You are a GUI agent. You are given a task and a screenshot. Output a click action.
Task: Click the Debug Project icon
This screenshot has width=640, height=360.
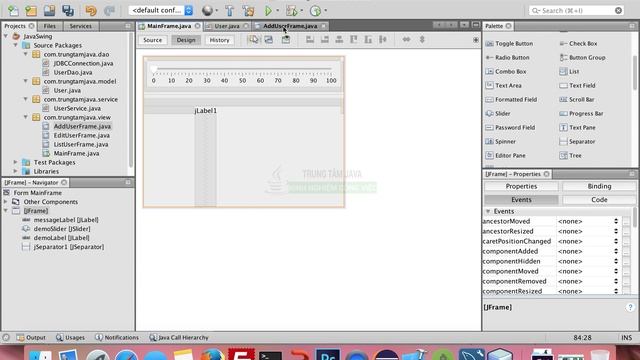click(291, 11)
